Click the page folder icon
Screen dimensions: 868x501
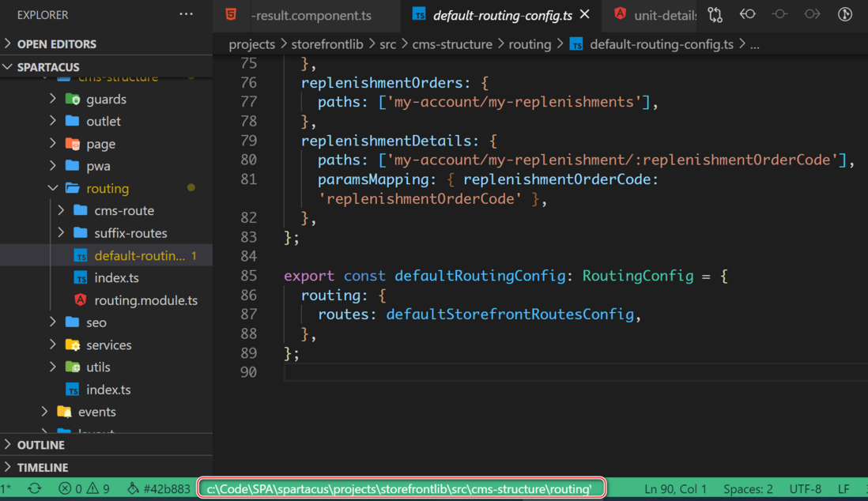pyautogui.click(x=73, y=144)
